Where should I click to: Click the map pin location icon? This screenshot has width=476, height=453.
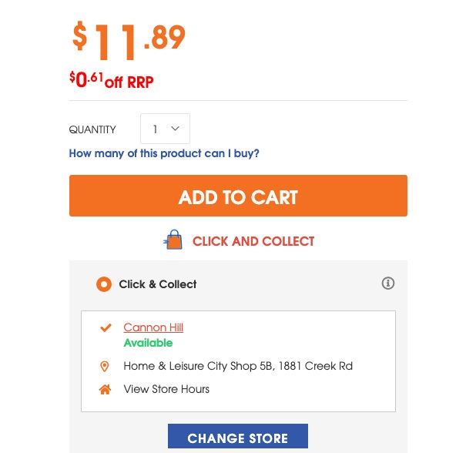point(105,366)
